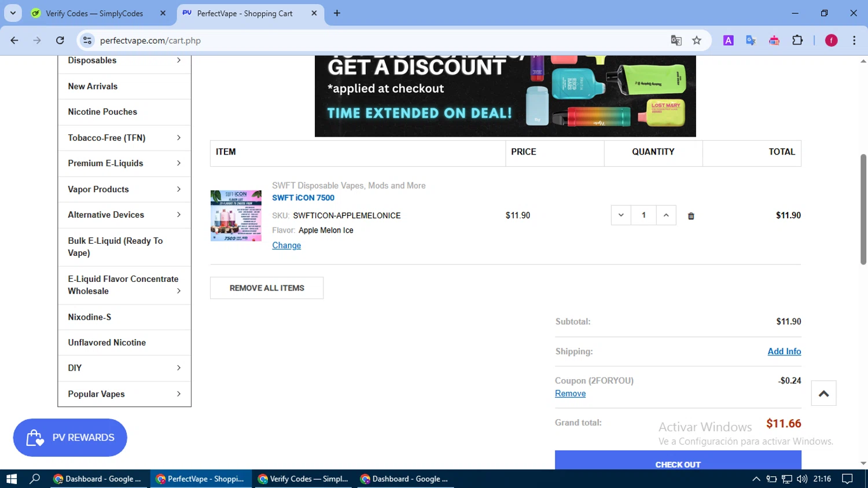Click the page vertical scrollbar thumb
The height and width of the screenshot is (488, 868).
click(x=863, y=209)
